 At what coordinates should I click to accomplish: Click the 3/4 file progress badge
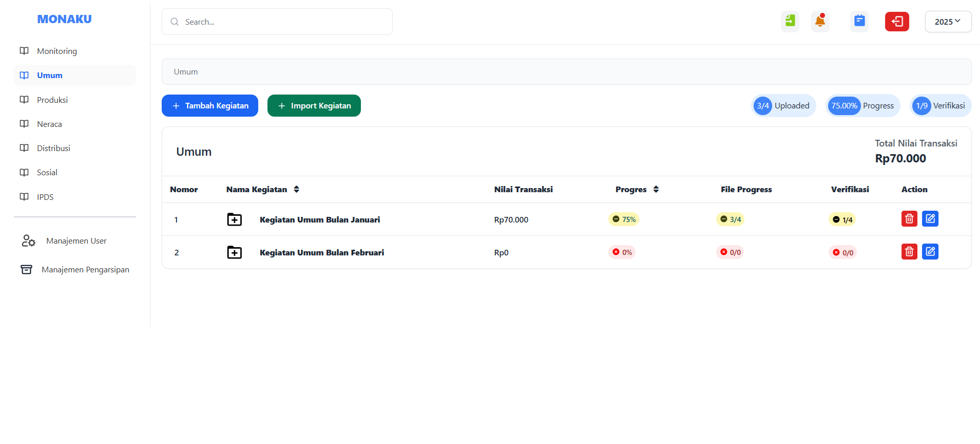730,219
